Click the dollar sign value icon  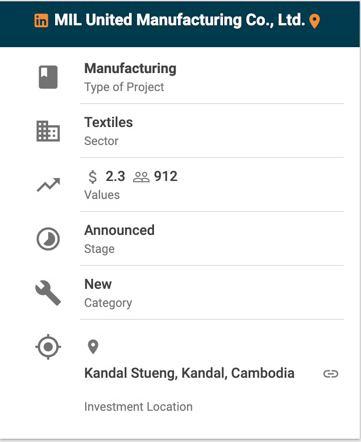[93, 176]
